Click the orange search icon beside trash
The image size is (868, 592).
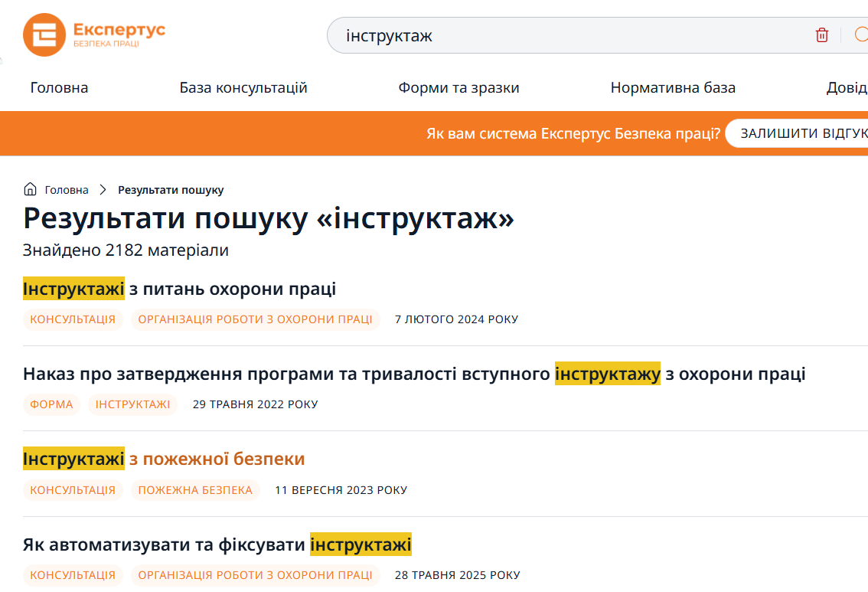(861, 35)
